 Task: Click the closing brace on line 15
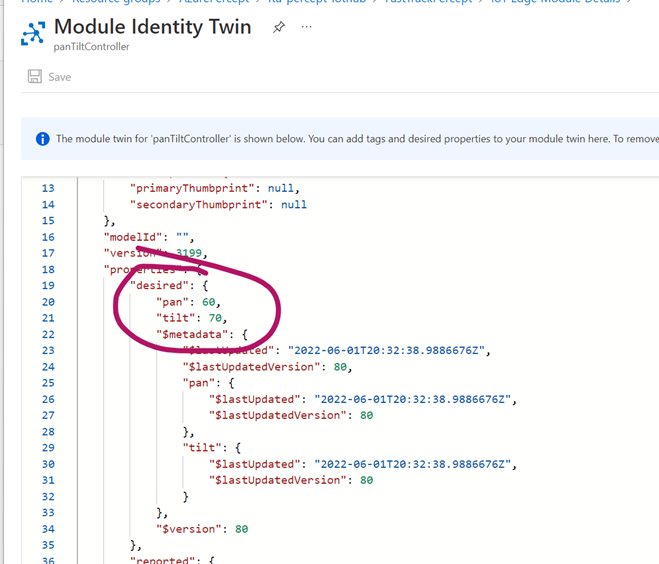(107, 221)
